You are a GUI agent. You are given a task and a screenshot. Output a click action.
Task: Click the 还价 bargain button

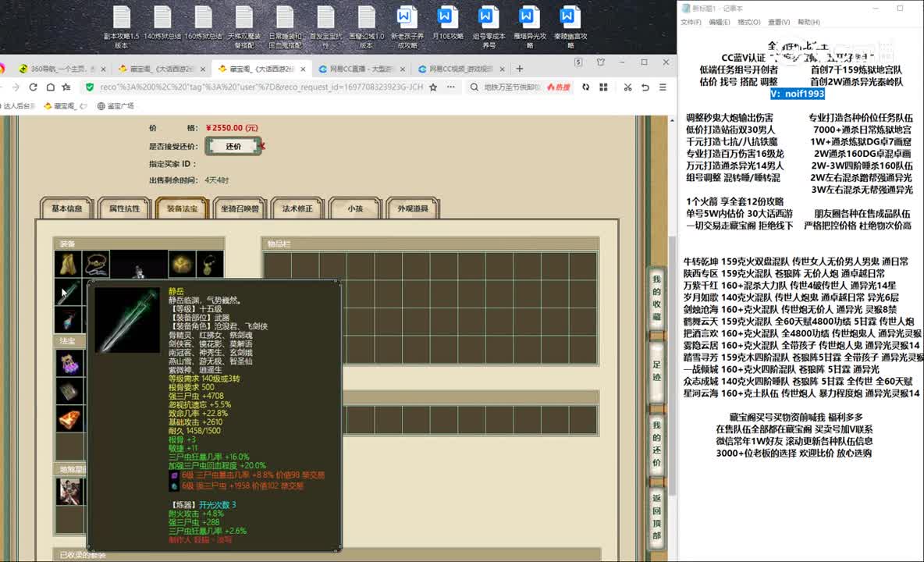tap(233, 146)
